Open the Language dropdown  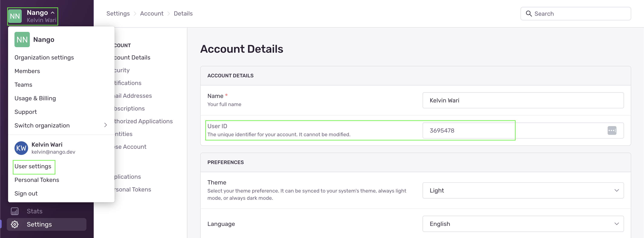click(x=523, y=224)
